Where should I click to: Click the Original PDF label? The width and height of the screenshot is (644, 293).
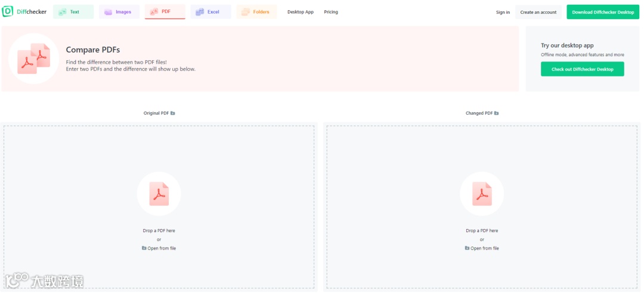[156, 113]
